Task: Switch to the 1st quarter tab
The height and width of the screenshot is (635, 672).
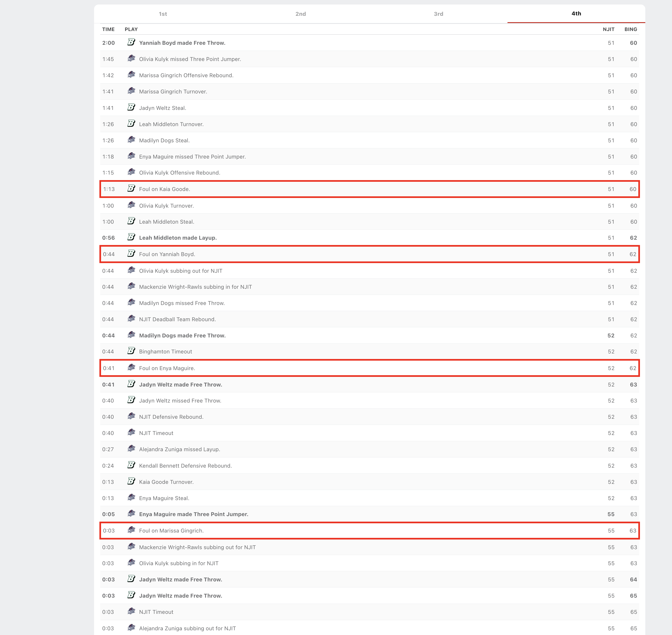Action: (x=163, y=14)
